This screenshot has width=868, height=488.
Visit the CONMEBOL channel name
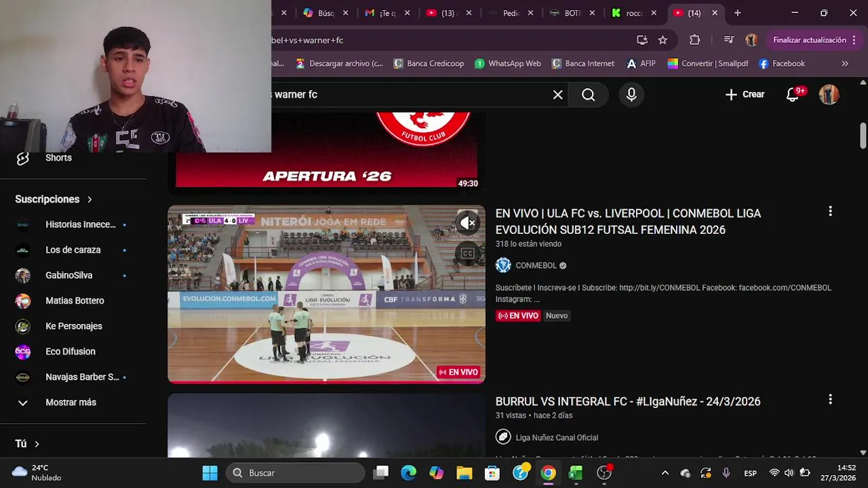pos(536,266)
